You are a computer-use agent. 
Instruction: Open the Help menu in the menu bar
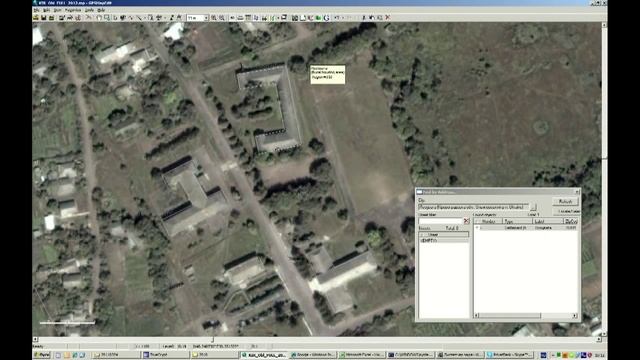pos(101,10)
